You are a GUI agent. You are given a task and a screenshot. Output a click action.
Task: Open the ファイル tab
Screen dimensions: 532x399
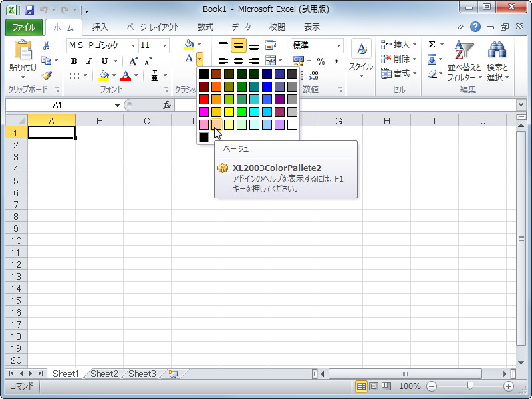click(24, 27)
